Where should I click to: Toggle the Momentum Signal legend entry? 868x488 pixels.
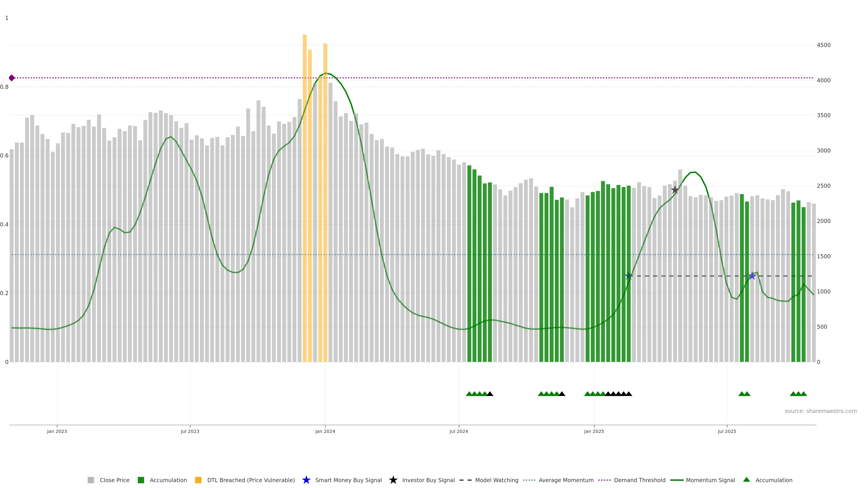click(x=710, y=480)
